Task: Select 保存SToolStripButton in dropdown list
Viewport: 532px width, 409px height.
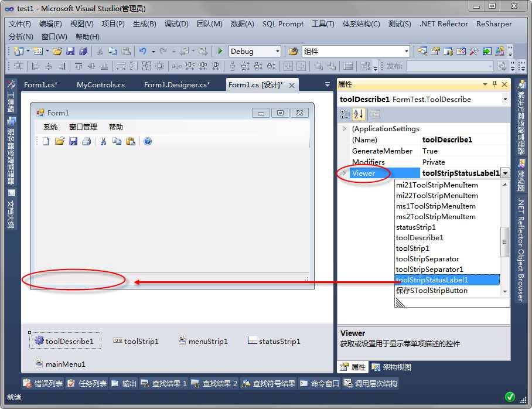Action: coord(447,291)
